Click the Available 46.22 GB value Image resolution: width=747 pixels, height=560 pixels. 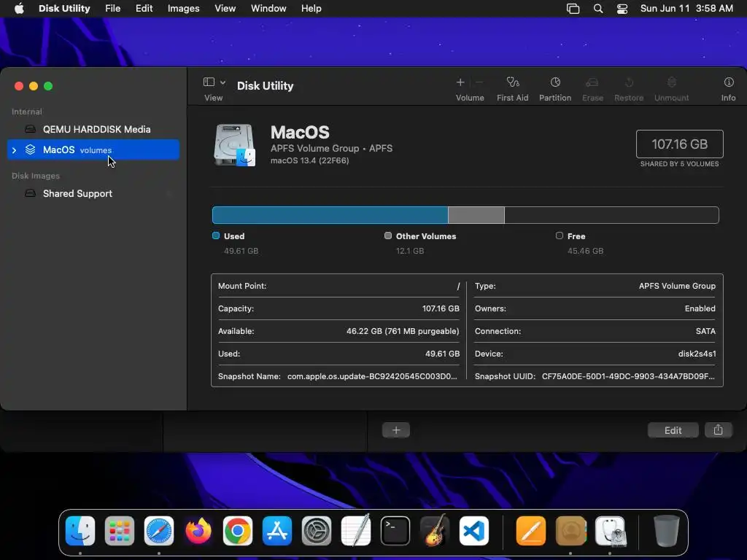point(403,331)
